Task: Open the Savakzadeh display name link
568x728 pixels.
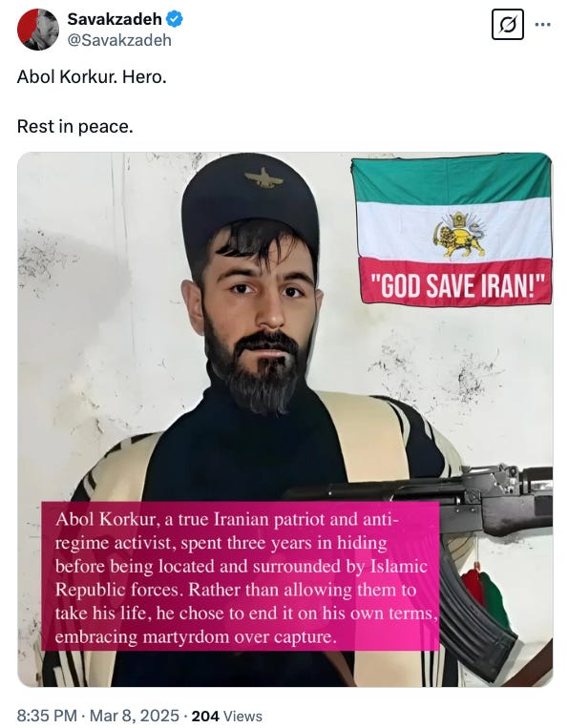Action: coord(115,19)
